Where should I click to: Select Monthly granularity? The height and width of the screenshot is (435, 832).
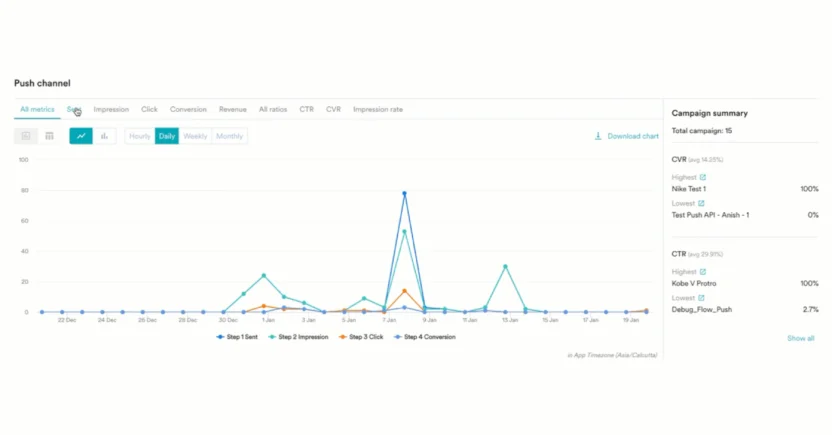(229, 136)
